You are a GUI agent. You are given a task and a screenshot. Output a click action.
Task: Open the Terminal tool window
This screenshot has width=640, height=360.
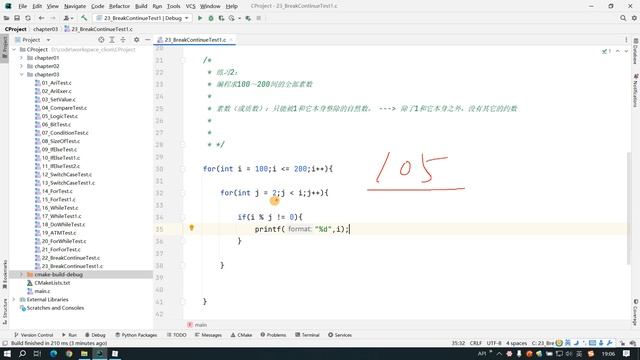point(307,335)
